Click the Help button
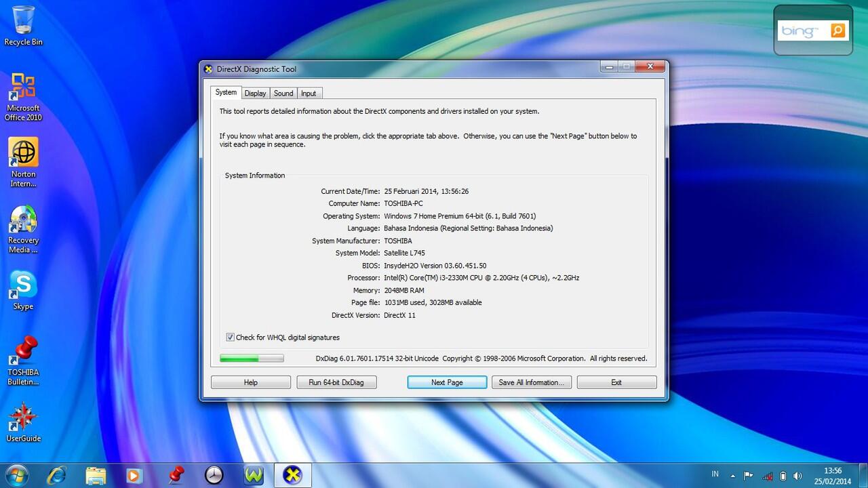Screen dimensions: 868x488 [251, 382]
